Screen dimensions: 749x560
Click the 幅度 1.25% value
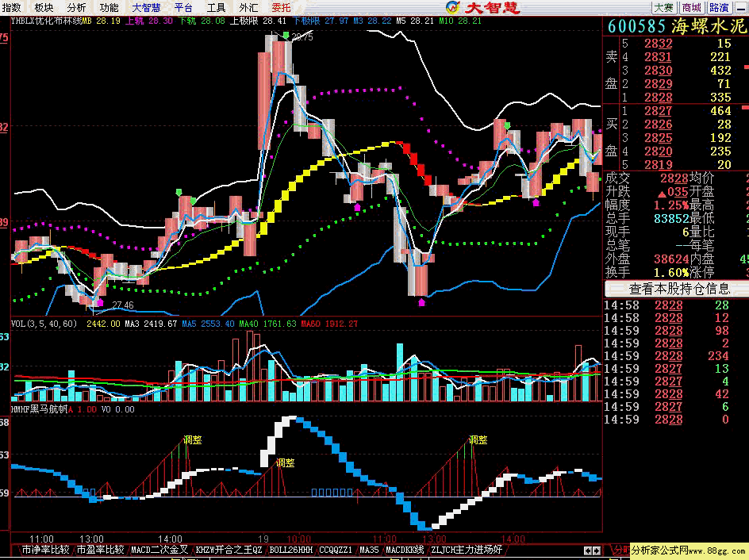671,205
